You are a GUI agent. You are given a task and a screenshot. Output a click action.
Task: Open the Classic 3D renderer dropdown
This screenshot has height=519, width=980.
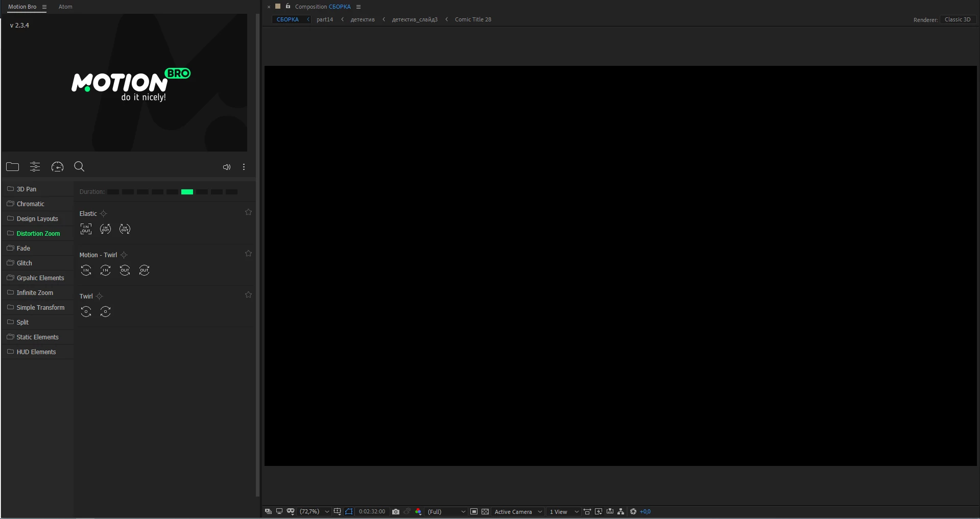(x=958, y=19)
